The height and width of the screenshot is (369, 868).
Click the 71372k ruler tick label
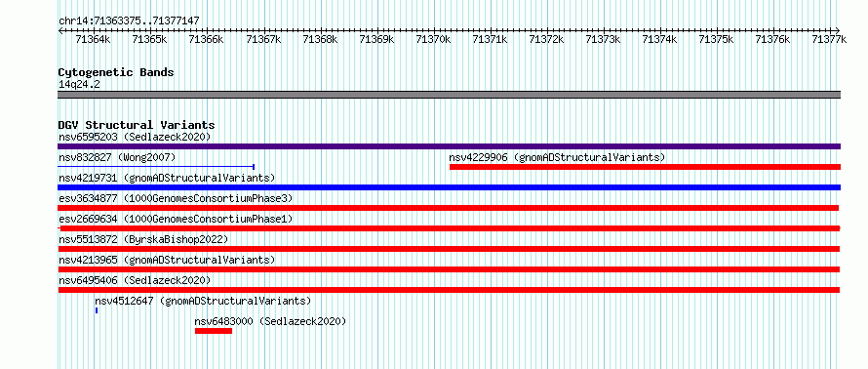[546, 39]
